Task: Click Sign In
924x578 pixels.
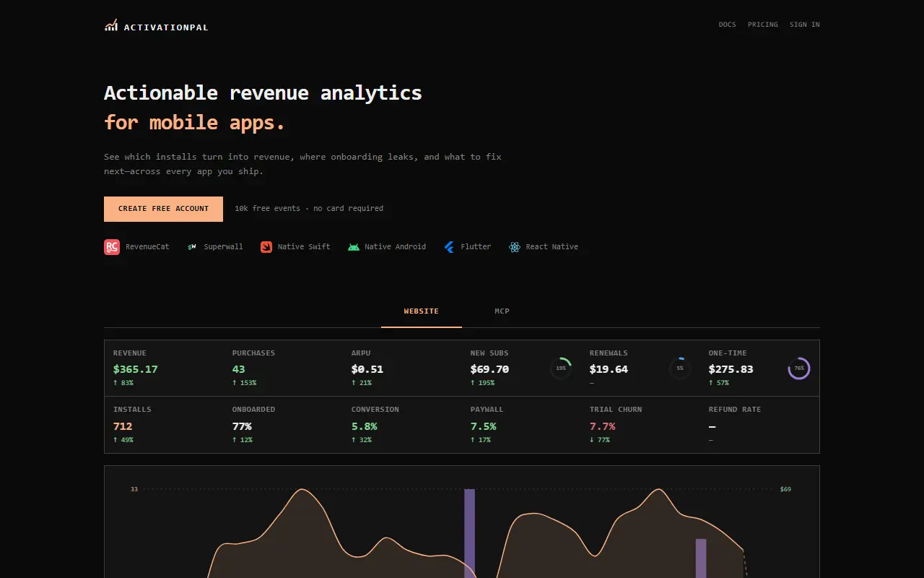Action: pyautogui.click(x=805, y=25)
